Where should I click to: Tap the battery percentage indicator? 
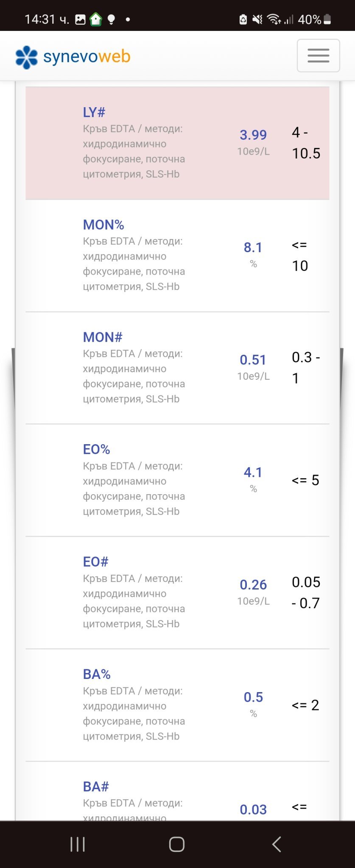[314, 19]
